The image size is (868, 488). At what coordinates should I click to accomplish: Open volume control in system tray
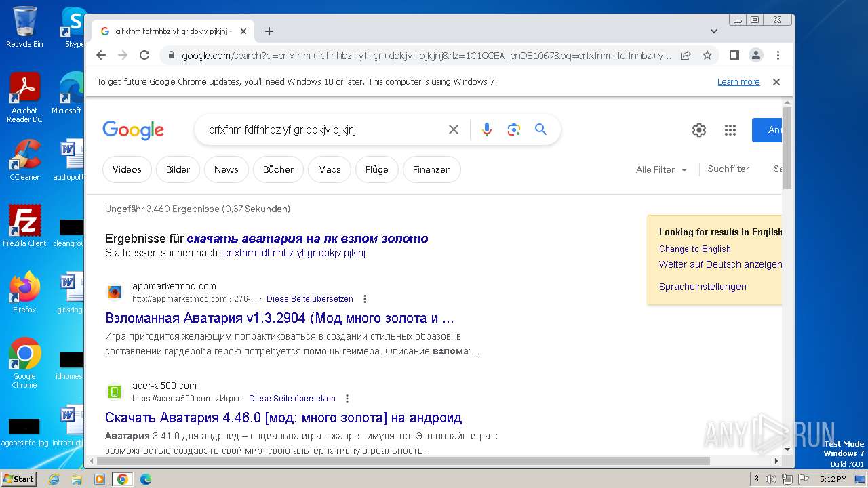point(771,479)
